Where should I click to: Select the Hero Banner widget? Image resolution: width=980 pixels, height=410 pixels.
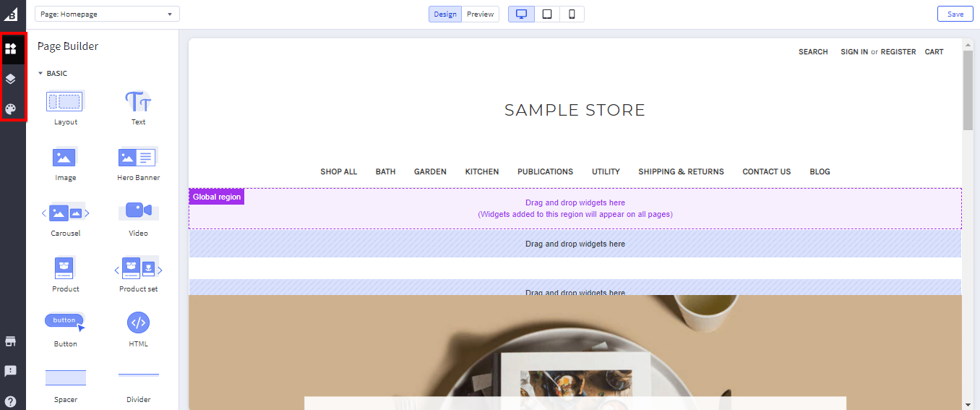[x=138, y=163]
